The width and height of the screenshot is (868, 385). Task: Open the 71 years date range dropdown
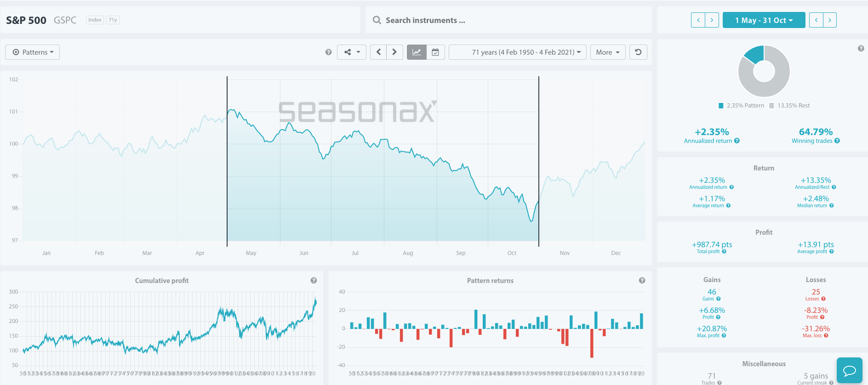click(518, 52)
